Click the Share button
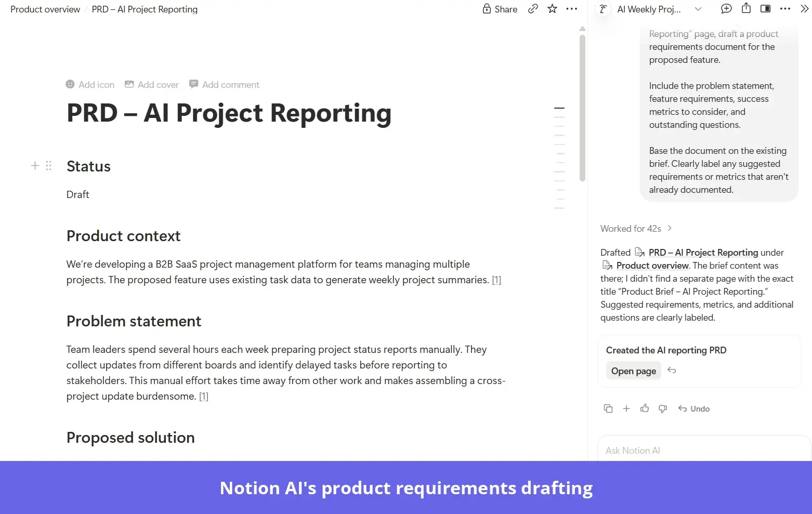The height and width of the screenshot is (514, 812). 500,9
